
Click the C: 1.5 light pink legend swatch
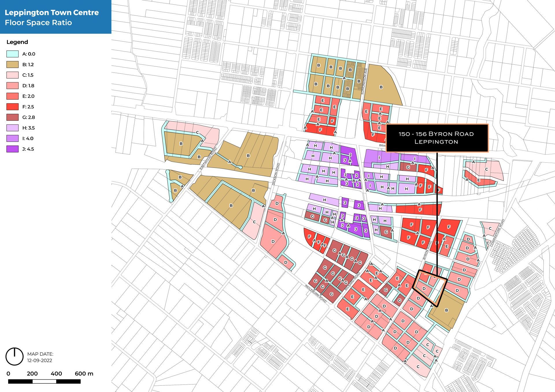[x=12, y=75]
